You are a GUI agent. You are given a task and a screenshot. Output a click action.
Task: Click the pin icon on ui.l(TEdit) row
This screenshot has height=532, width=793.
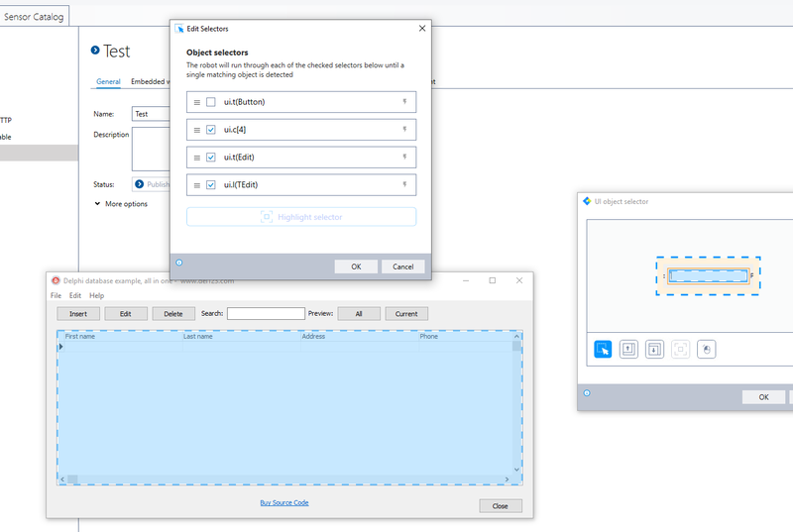[x=403, y=184]
